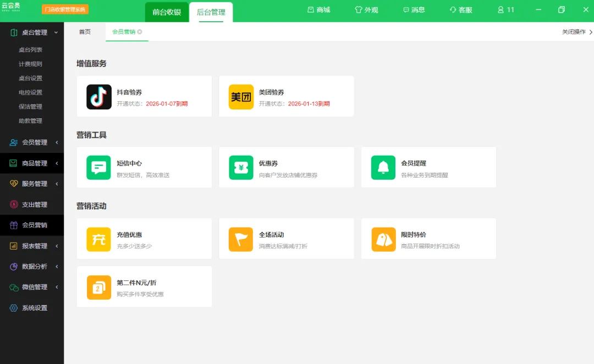Viewport: 594px width, 364px height.
Task: Open the store-wide activity flag icon
Action: coord(241,239)
